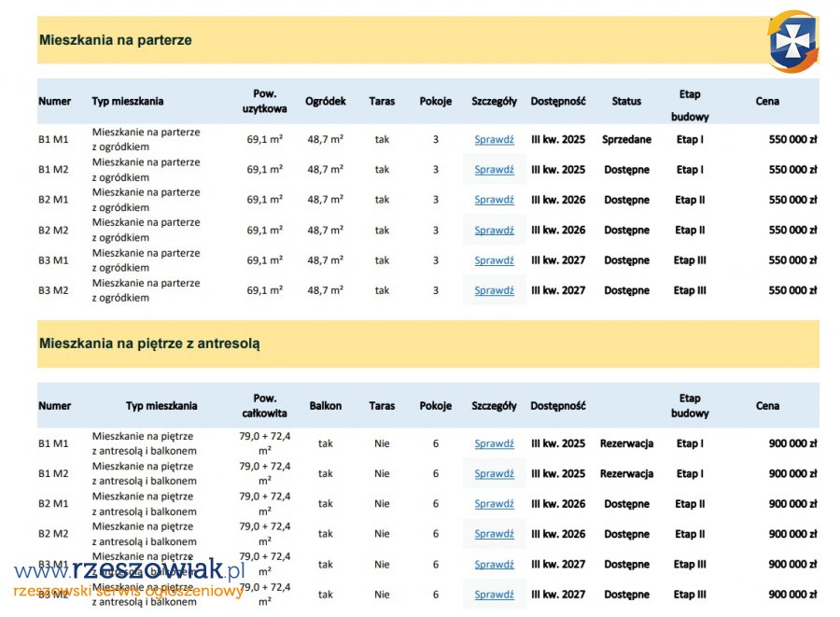Open Sprawdź link for ground floor B2 M1
The height and width of the screenshot is (617, 840).
pos(494,200)
